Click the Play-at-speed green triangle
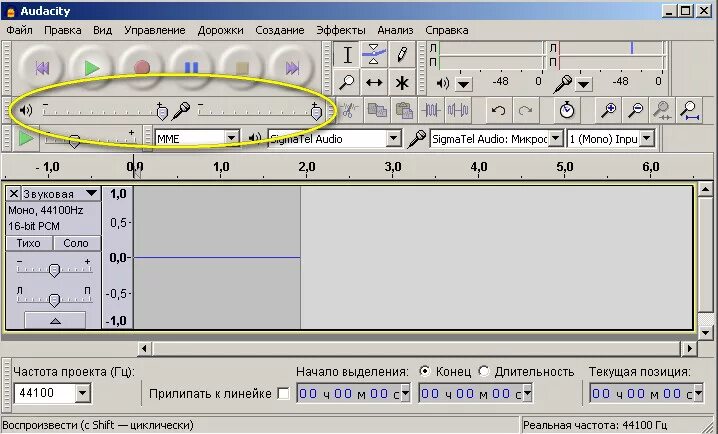The height and width of the screenshot is (434, 718). tap(26, 138)
